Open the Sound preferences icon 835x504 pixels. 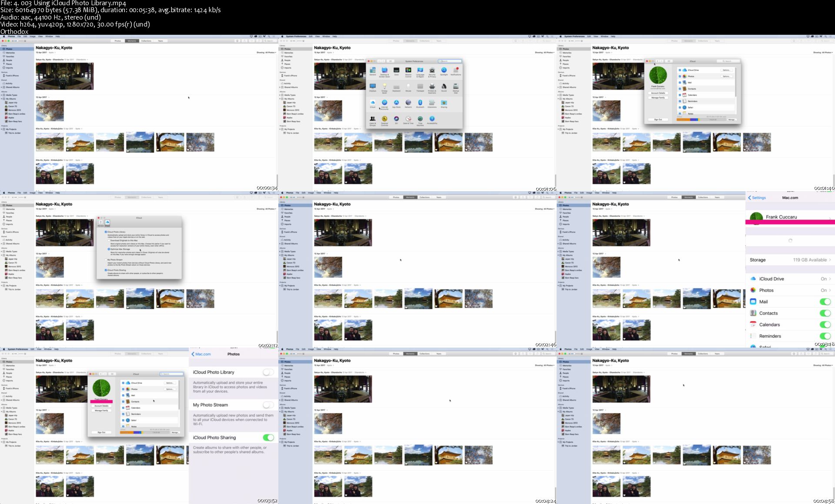pos(444,87)
